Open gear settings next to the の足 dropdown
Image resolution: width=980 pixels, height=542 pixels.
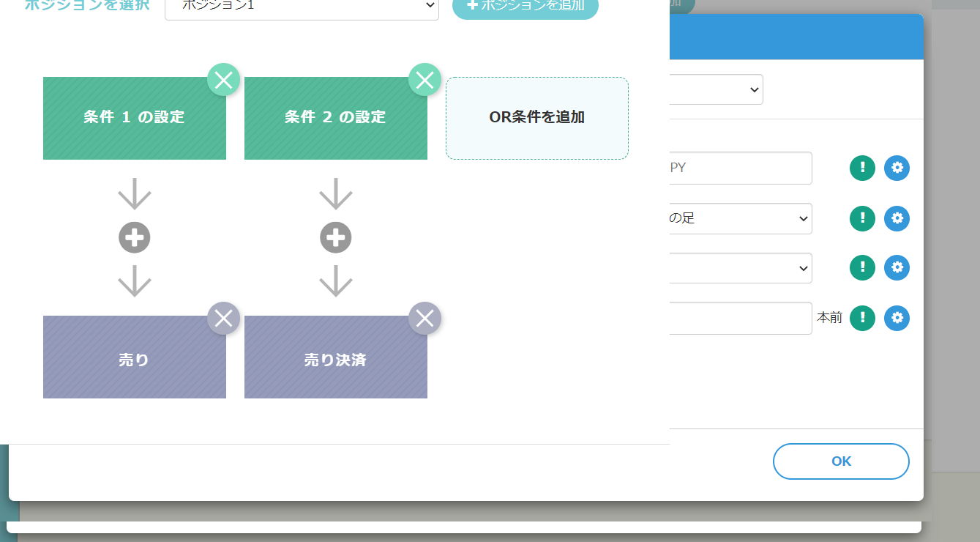click(897, 218)
